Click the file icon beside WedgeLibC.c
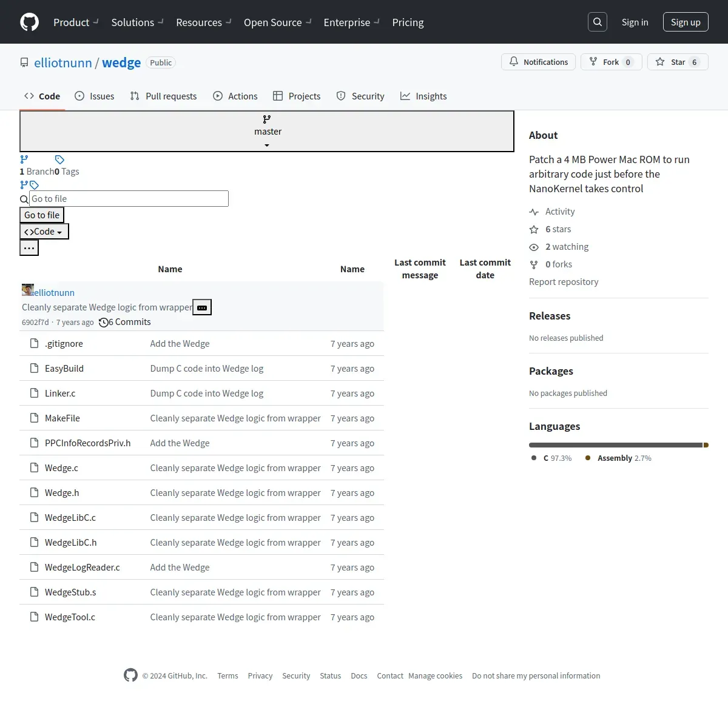This screenshot has width=728, height=707. (x=35, y=517)
